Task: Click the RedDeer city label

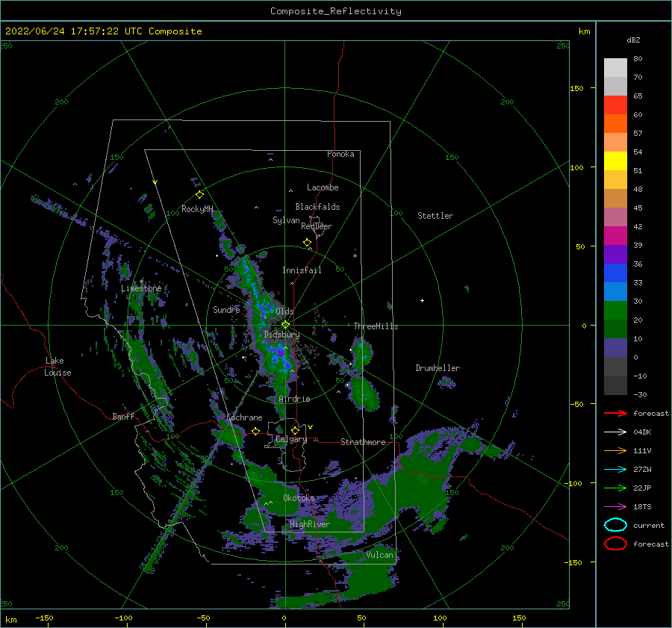Action: [317, 226]
